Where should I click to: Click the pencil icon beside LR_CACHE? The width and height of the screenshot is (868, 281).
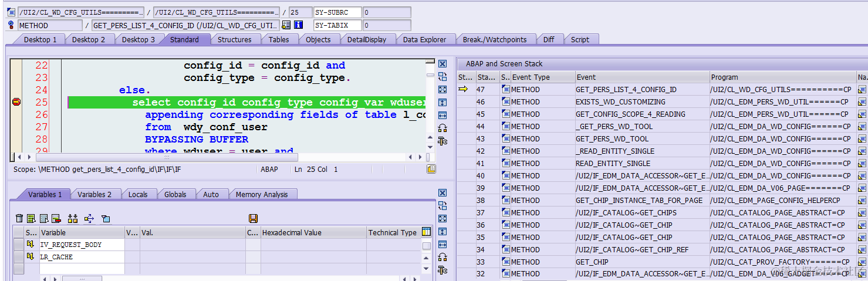tap(31, 257)
